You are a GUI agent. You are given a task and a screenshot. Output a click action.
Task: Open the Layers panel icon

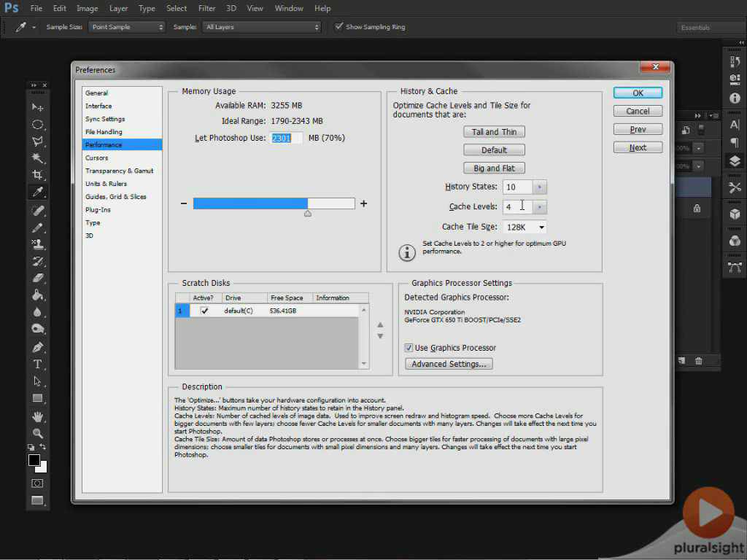pyautogui.click(x=735, y=161)
